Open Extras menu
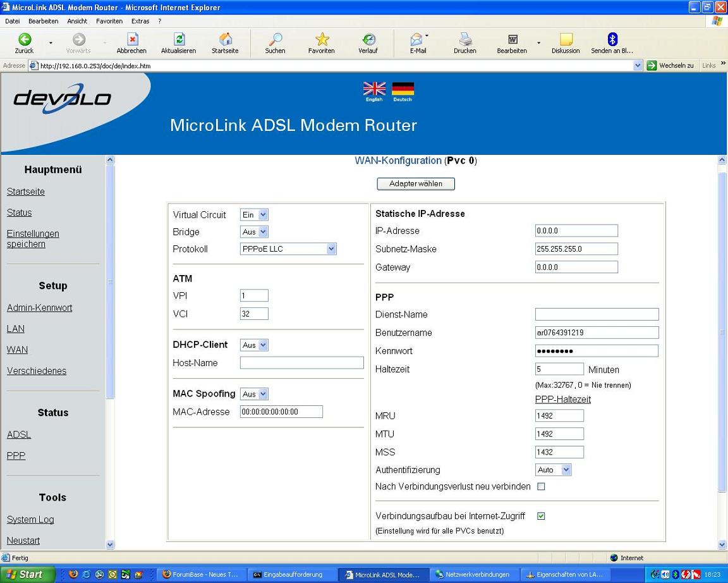Screen dimensions: 728x583 (140, 21)
